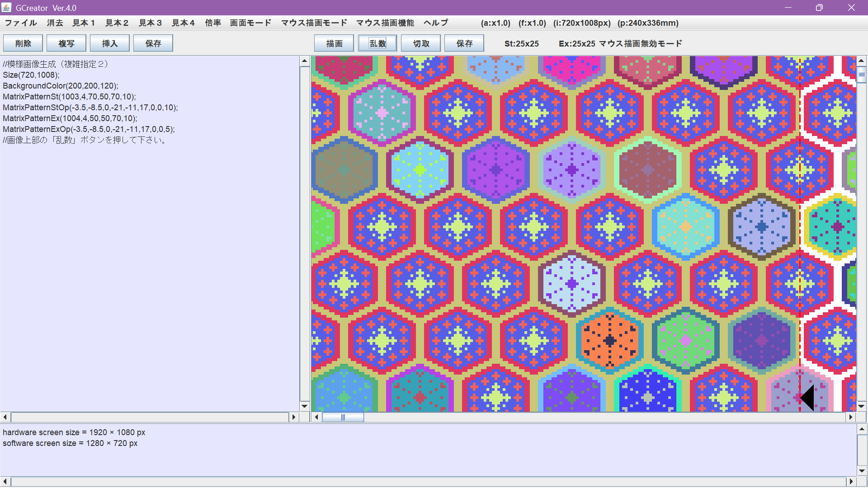The image size is (868, 488).
Task: Open the ファイル menu
Action: pyautogui.click(x=21, y=23)
